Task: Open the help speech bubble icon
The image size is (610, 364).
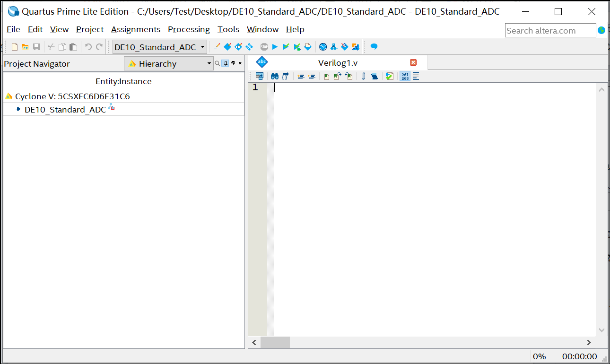Action: [x=374, y=47]
